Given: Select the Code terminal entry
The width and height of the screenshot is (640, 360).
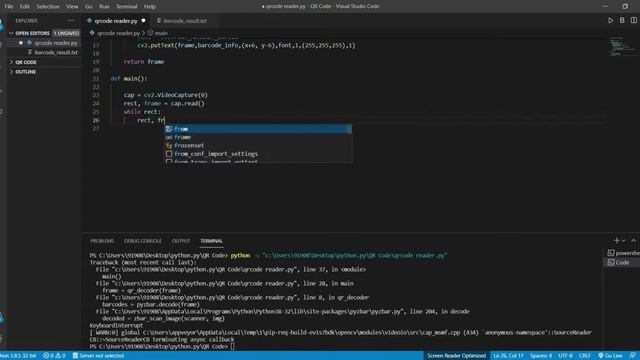Looking at the screenshot, I should tap(621, 262).
